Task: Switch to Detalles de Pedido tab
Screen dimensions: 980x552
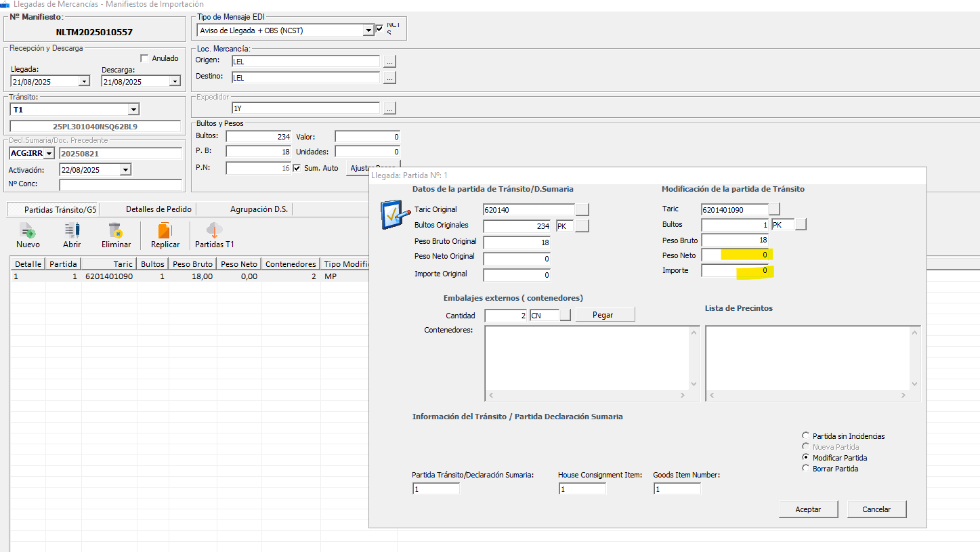Action: click(x=158, y=209)
